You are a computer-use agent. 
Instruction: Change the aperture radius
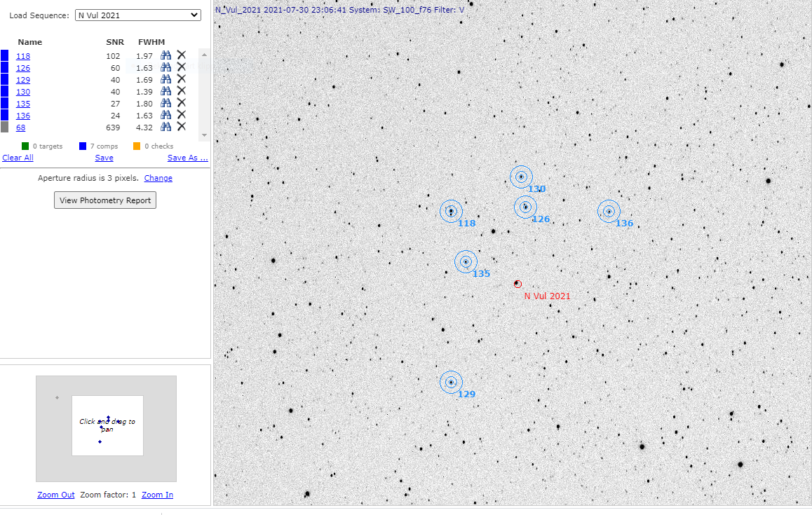pyautogui.click(x=158, y=178)
